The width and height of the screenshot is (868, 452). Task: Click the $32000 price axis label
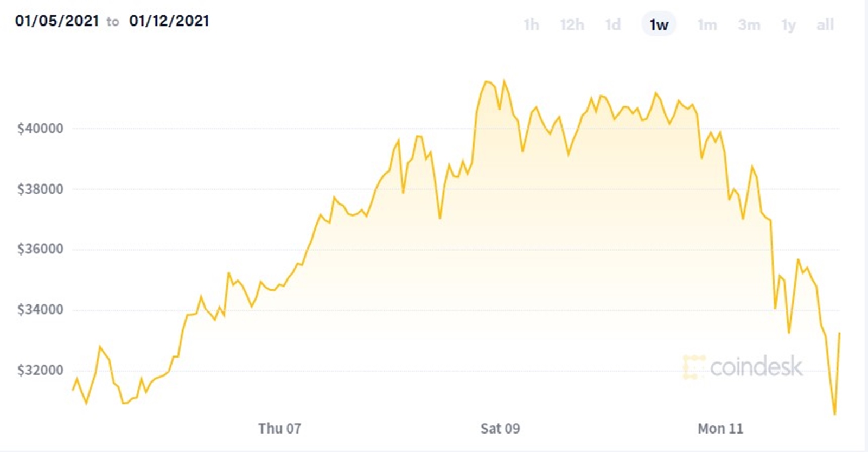pos(40,370)
